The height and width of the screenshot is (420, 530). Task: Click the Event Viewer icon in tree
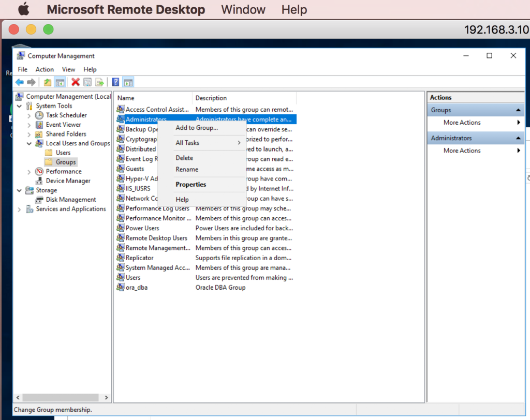[x=39, y=125]
